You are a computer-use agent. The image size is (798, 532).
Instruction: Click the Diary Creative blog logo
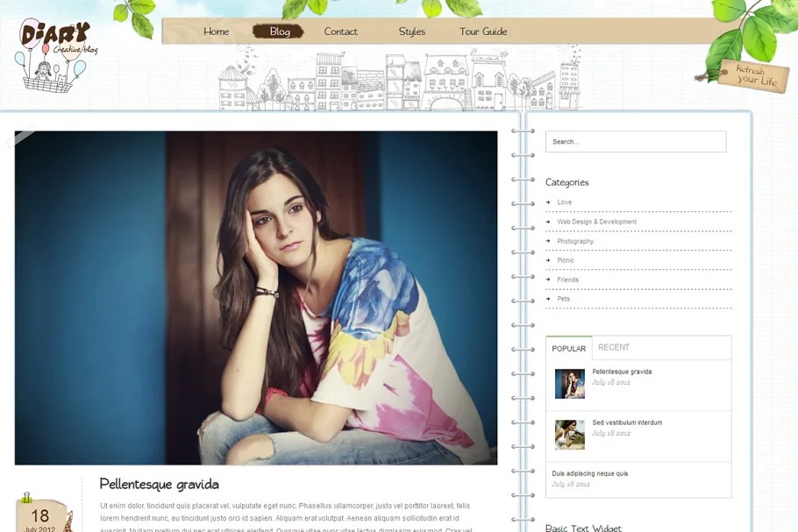(x=54, y=51)
